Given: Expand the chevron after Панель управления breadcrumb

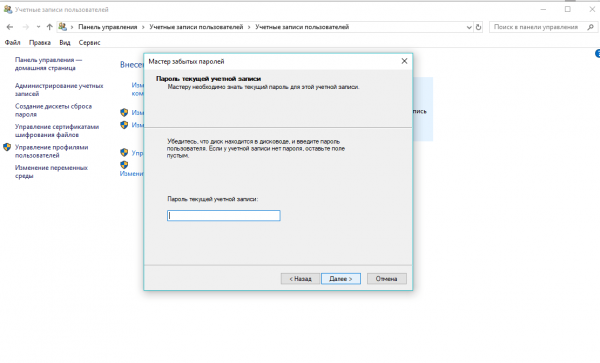Looking at the screenshot, I should click(x=143, y=27).
